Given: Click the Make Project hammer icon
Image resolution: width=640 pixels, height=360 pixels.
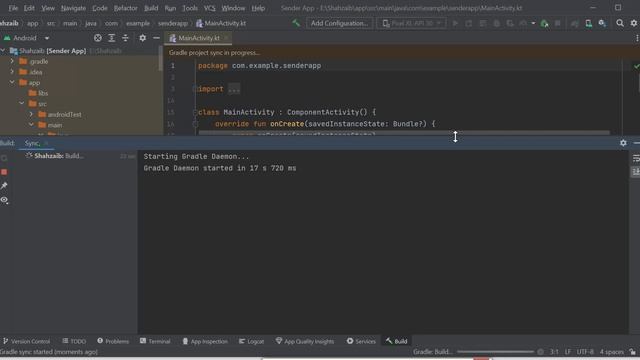Looking at the screenshot, I should (296, 23).
